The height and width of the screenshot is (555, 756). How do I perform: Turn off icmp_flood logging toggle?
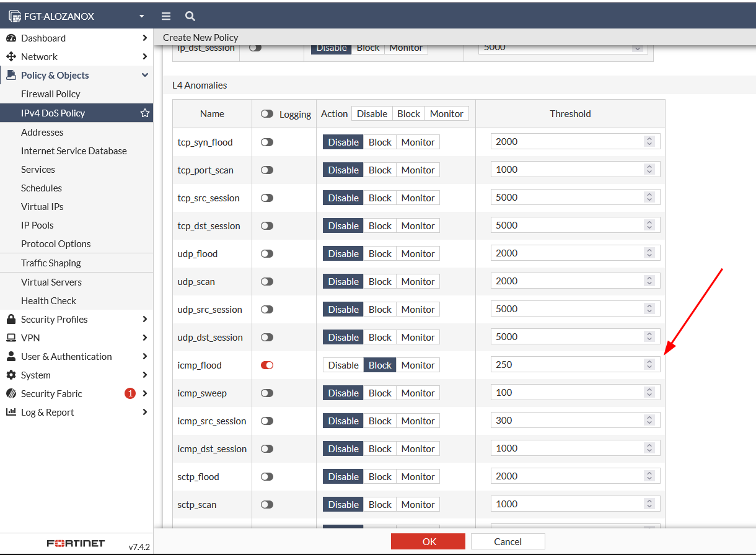coord(267,365)
